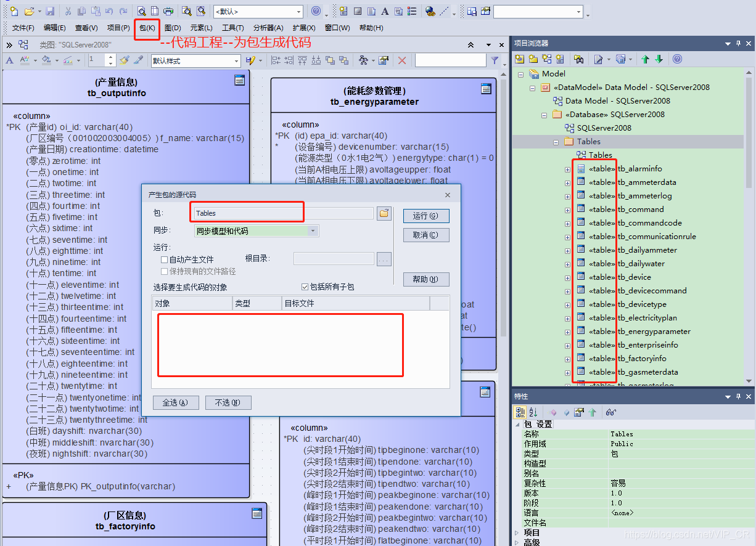Image resolution: width=756 pixels, height=546 pixels.
Task: Open the 同步模型和代码 dropdown
Action: pos(313,231)
